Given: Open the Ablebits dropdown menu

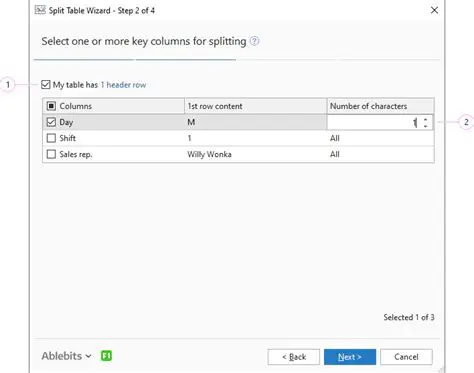Looking at the screenshot, I should 66,356.
